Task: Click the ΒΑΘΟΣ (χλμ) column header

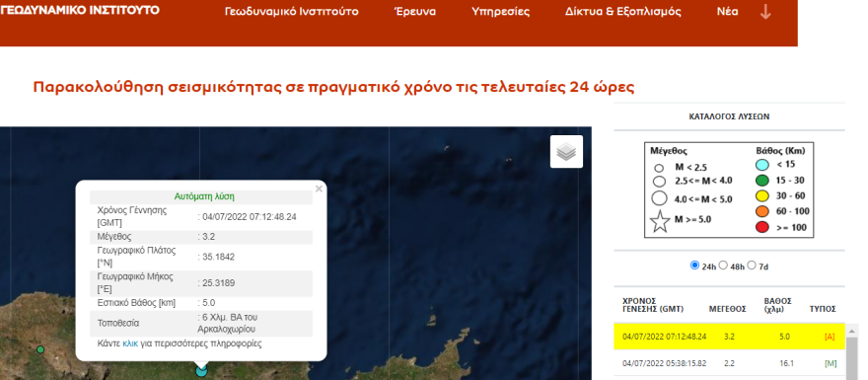Action: [778, 305]
